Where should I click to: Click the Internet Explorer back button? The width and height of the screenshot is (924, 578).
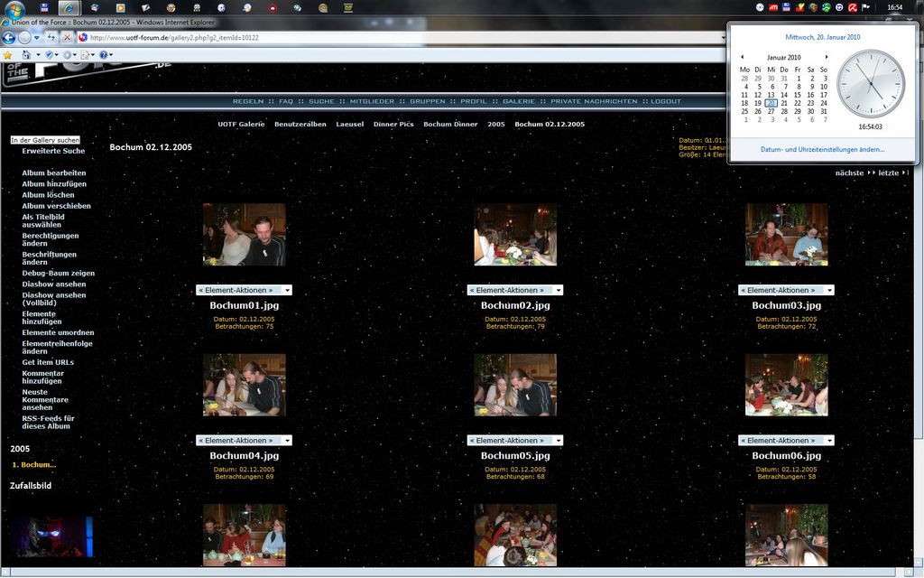9,37
